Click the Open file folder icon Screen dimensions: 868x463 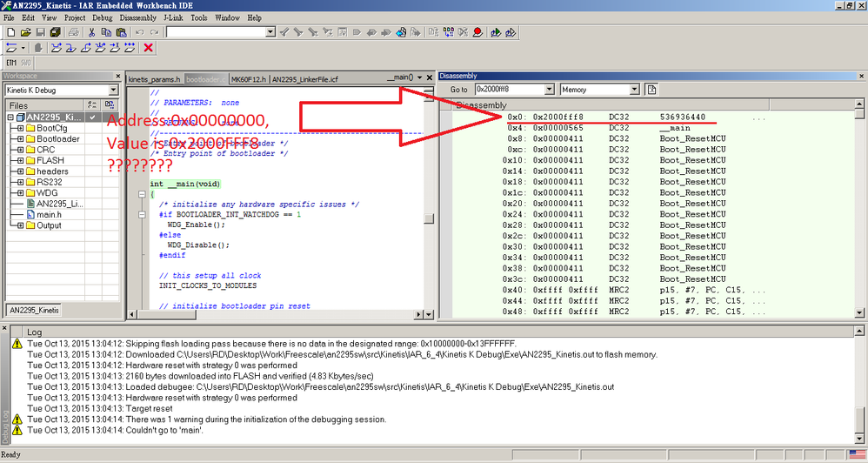point(25,33)
